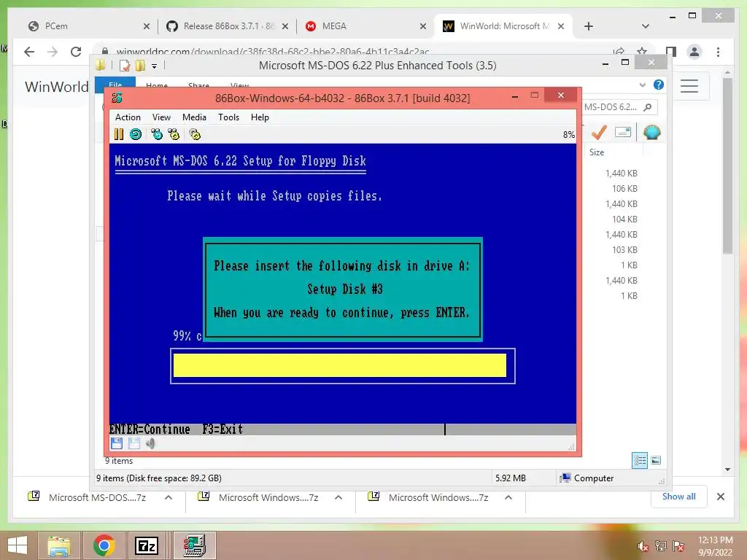Expand Explorer quick access toolbar dropdown
The height and width of the screenshot is (560, 747).
(x=155, y=66)
